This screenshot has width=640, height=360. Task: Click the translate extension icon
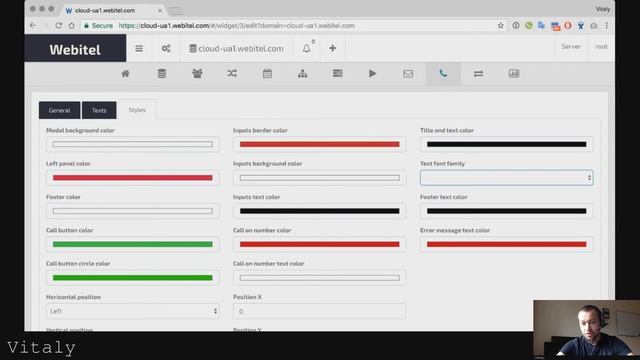pyautogui.click(x=542, y=25)
